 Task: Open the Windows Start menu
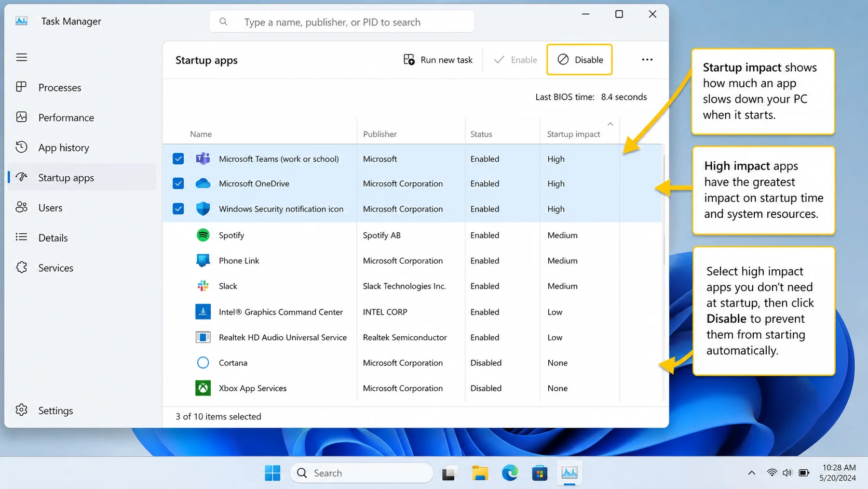click(273, 473)
